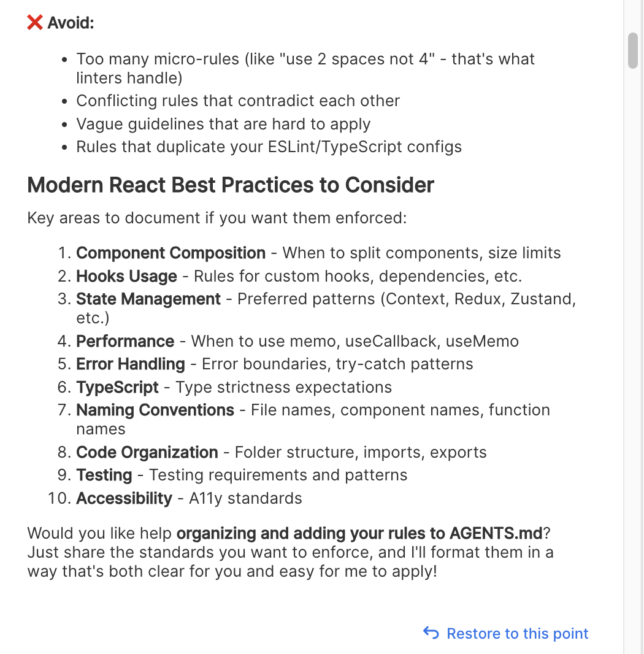Click the TypeScript list item label

click(x=117, y=387)
